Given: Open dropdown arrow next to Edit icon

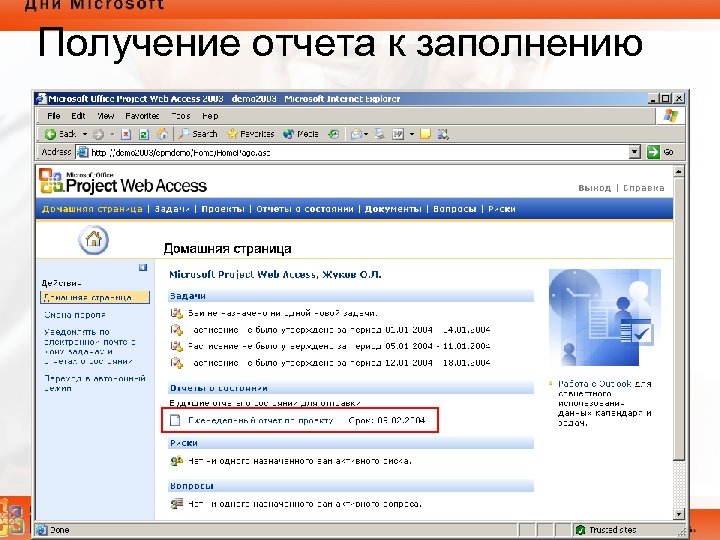Looking at the screenshot, I should (412, 134).
